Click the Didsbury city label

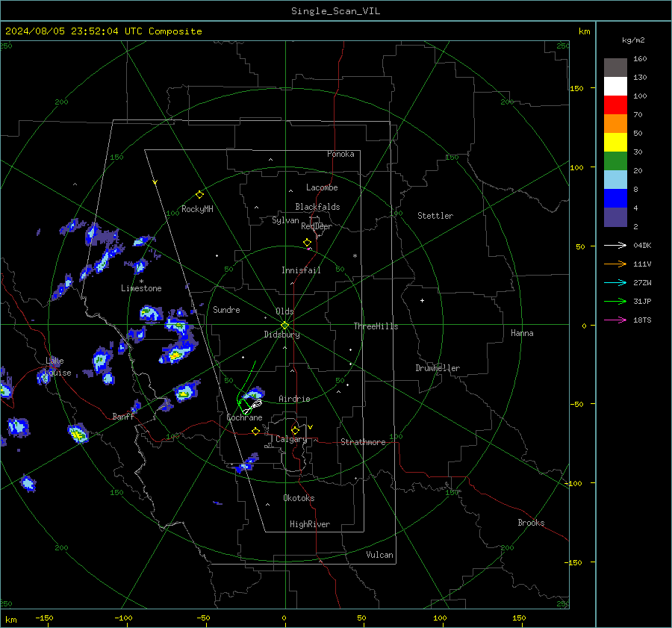(x=281, y=335)
